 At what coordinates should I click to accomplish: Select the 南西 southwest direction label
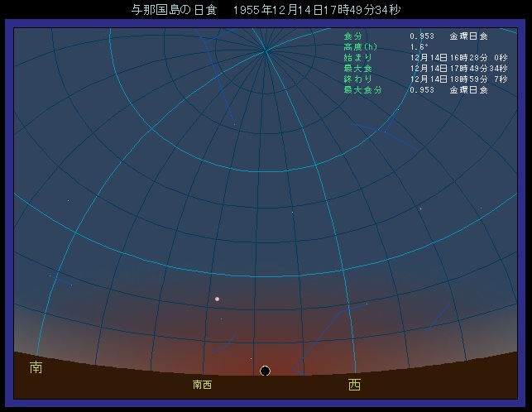click(202, 385)
